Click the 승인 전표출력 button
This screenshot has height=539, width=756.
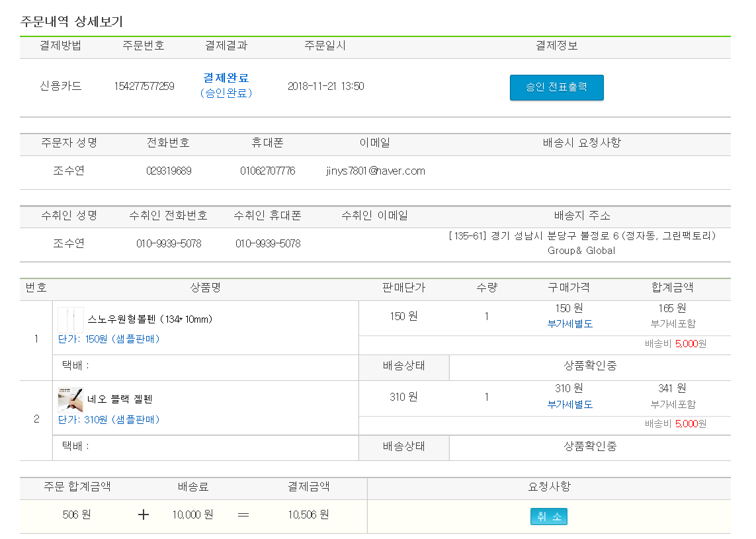[556, 87]
